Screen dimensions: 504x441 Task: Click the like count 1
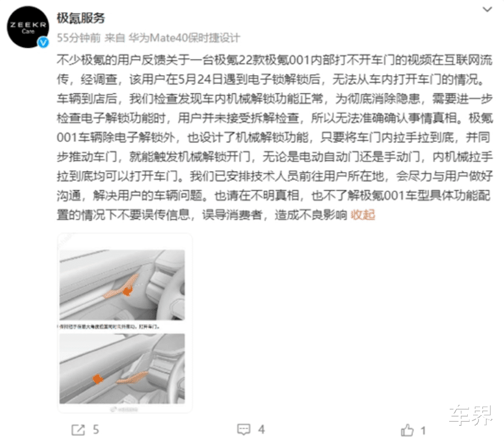(x=423, y=430)
